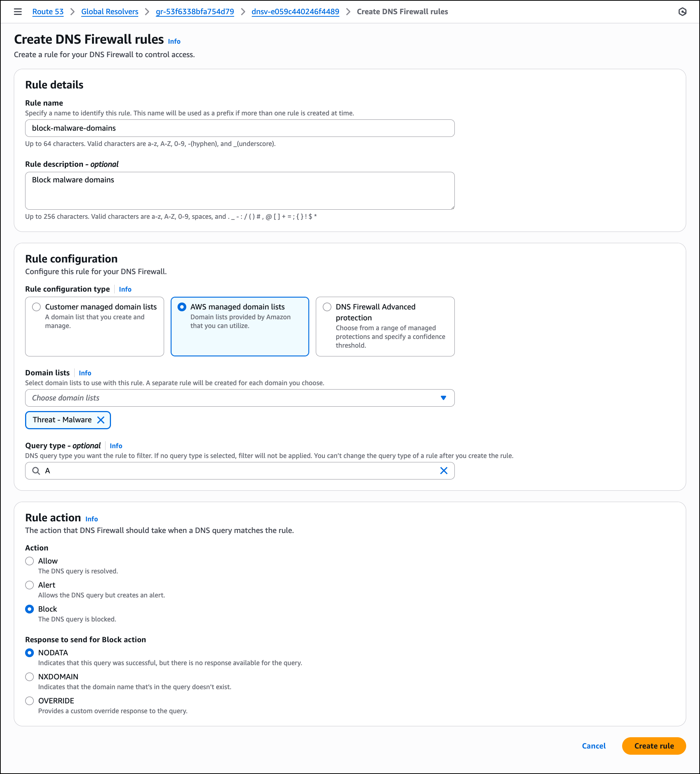Cancel the rule creation
The width and height of the screenshot is (700, 774).
(x=593, y=746)
